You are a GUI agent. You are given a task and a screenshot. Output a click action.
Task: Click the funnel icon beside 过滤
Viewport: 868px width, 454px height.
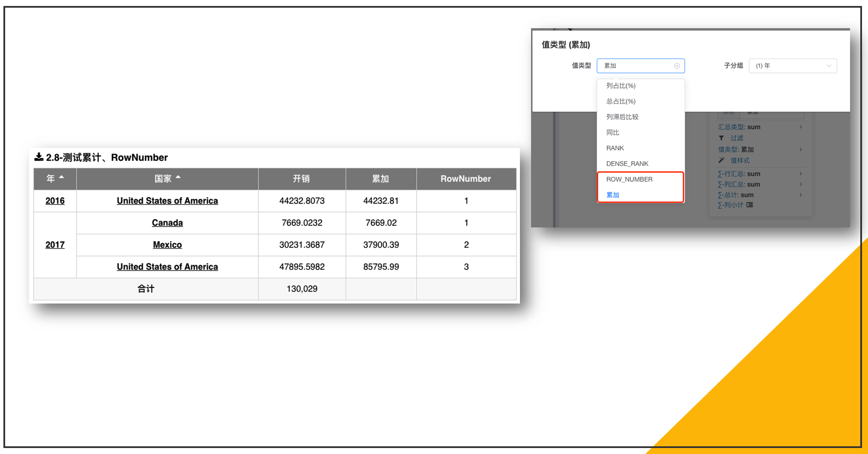[721, 138]
